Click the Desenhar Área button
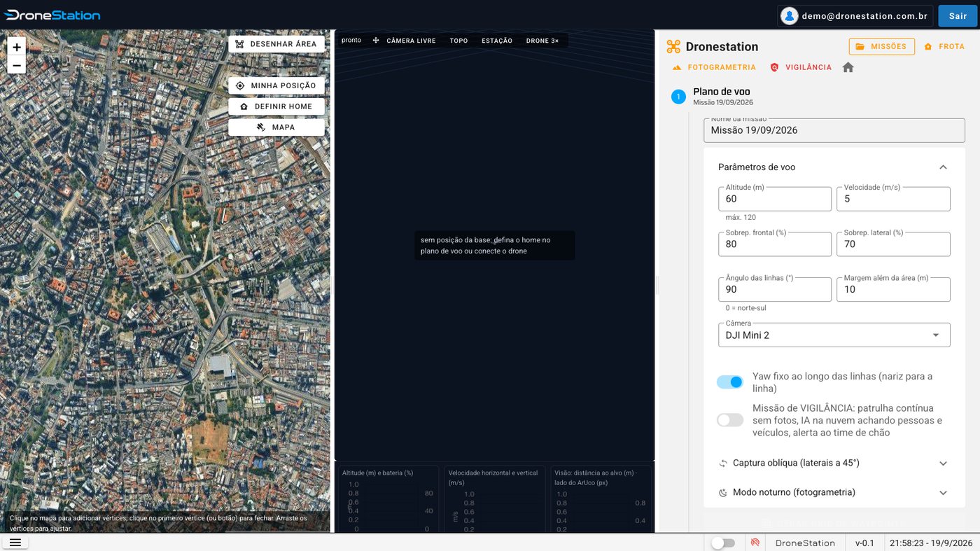Image resolution: width=980 pixels, height=551 pixels. pyautogui.click(x=276, y=44)
